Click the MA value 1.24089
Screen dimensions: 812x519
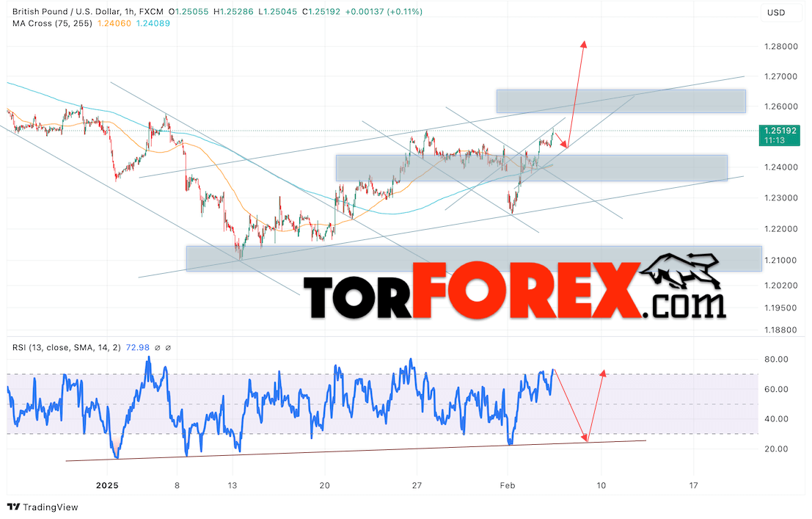click(153, 23)
